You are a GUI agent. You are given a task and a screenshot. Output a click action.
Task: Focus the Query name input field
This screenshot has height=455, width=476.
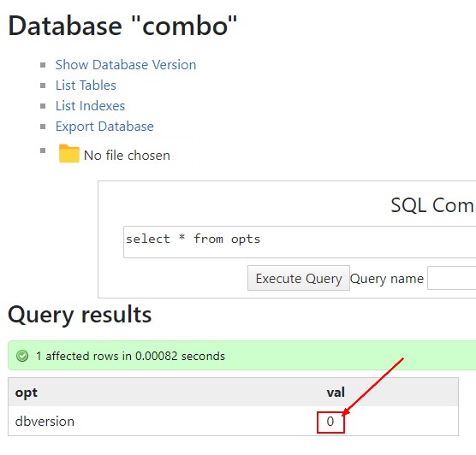click(452, 278)
